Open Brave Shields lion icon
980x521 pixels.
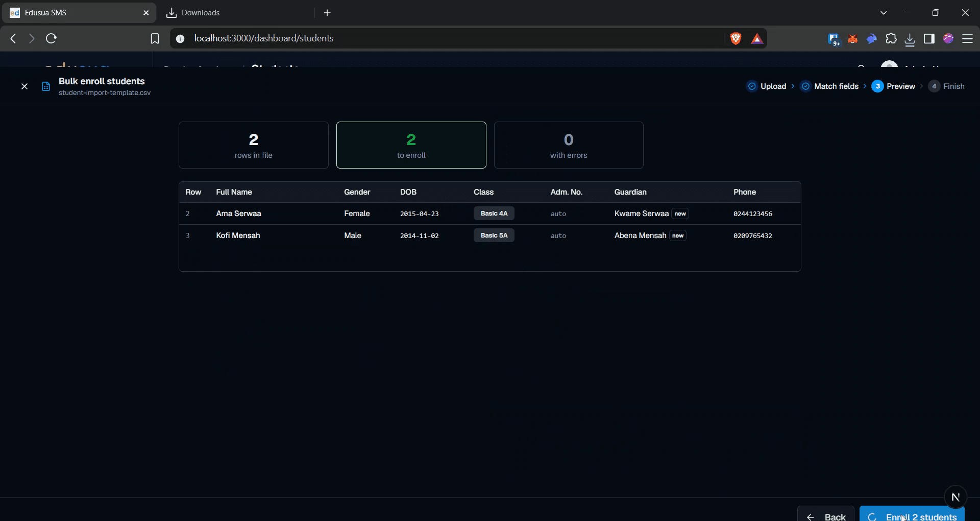pyautogui.click(x=736, y=38)
